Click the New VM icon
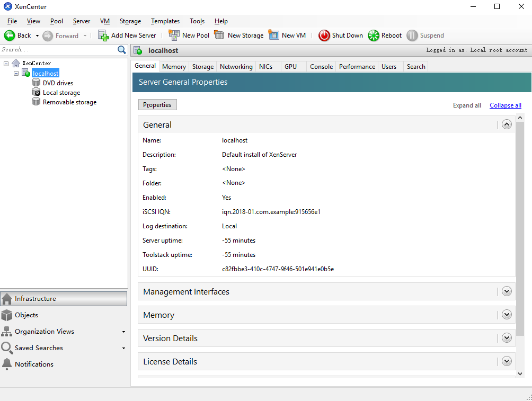 pyautogui.click(x=274, y=35)
